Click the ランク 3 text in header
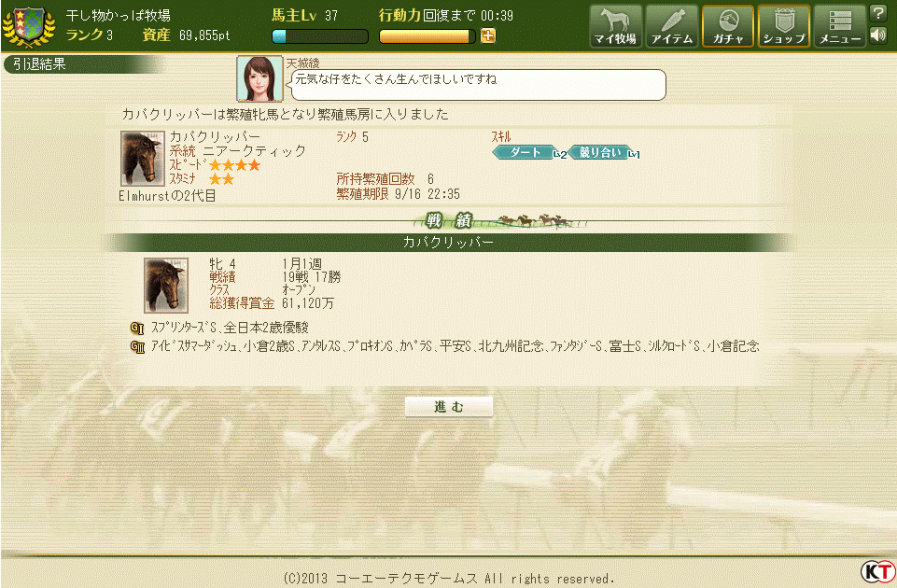897x588 pixels. pyautogui.click(x=90, y=35)
